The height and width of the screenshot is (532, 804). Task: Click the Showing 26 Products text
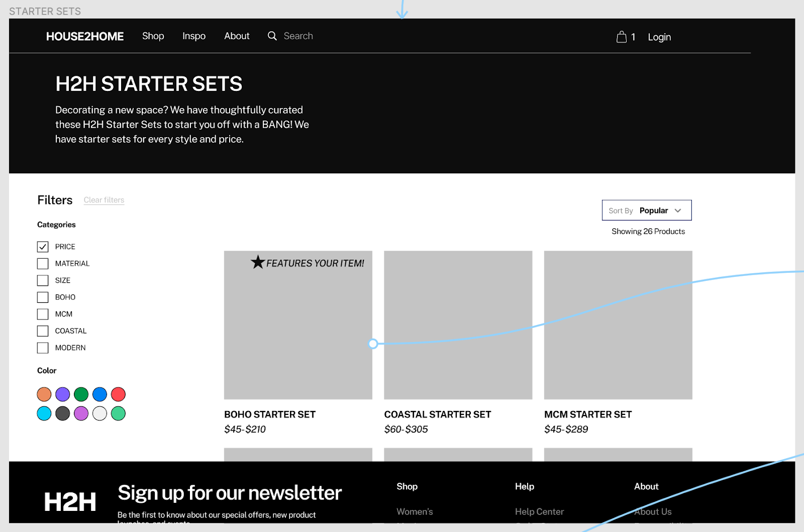(648, 231)
